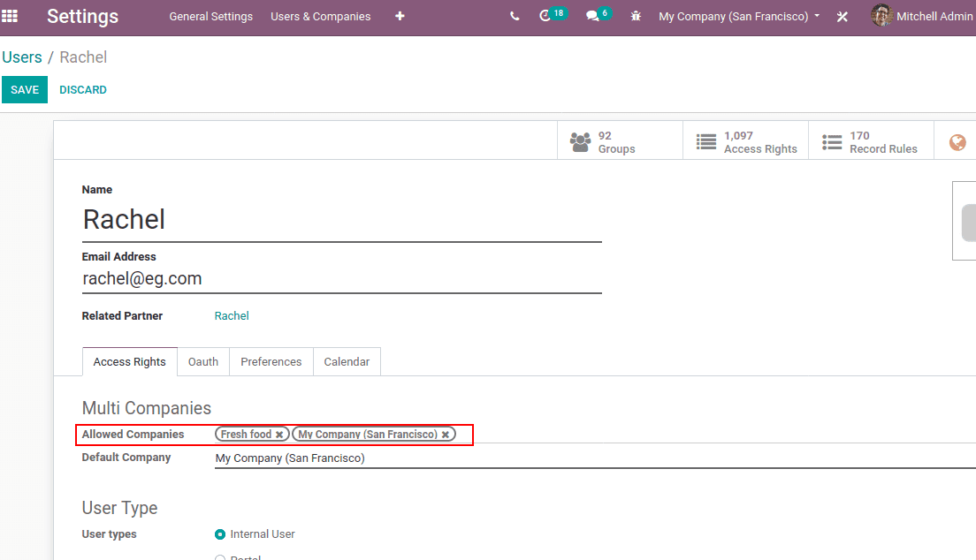Click the plus icon in top menu
The height and width of the screenshot is (560, 976).
tap(400, 16)
